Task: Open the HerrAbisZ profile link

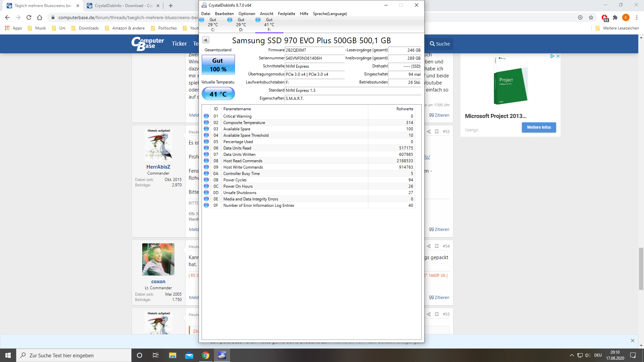Action: pyautogui.click(x=158, y=167)
